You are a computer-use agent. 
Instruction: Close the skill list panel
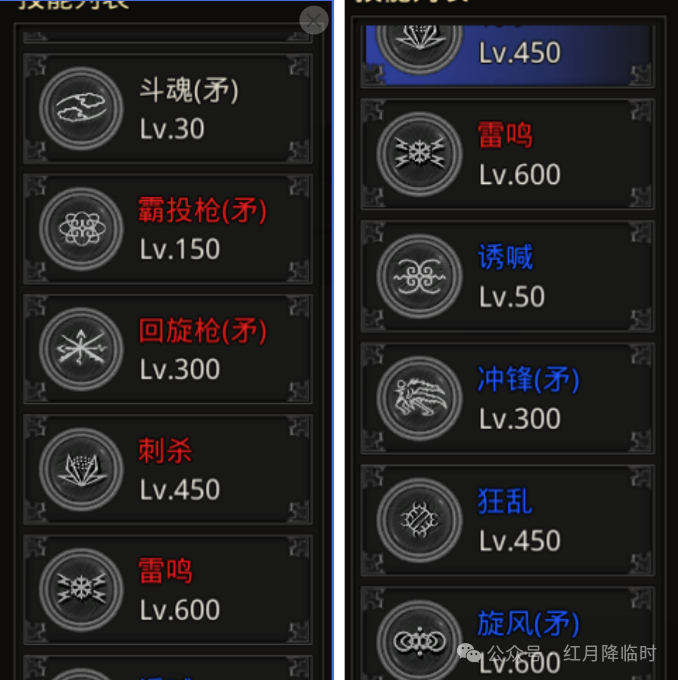coord(314,20)
